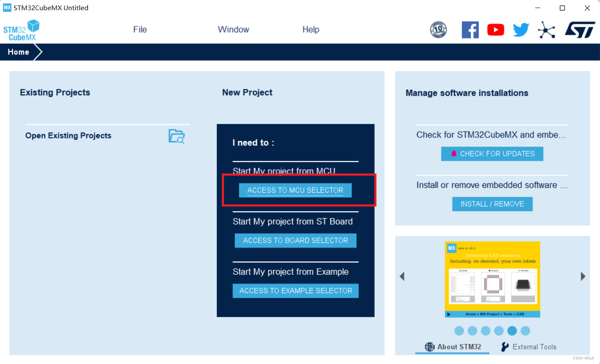
Task: Click the 'I need to :' text
Action: point(253,143)
